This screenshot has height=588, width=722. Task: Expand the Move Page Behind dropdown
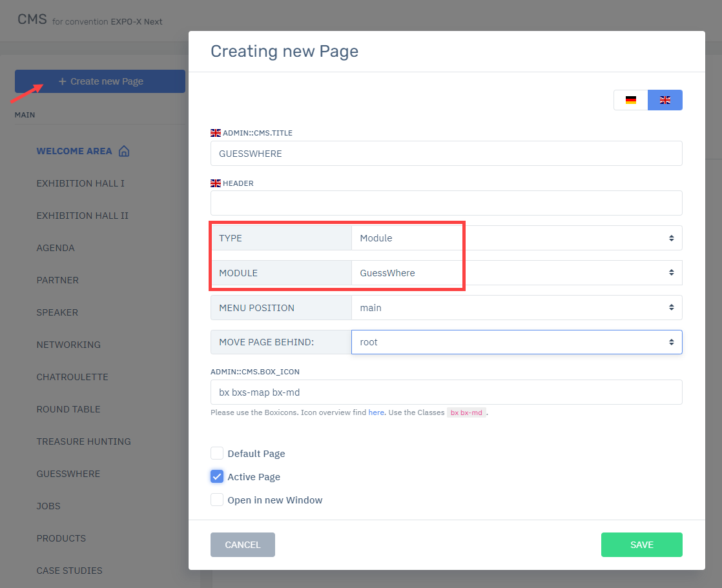tap(516, 342)
